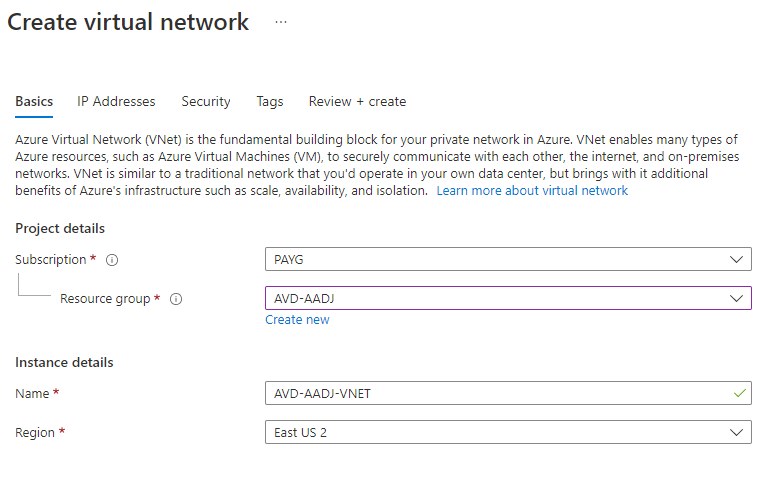Click the chevron arrow in Region field
Image resolution: width=769 pixels, height=486 pixels.
[738, 433]
